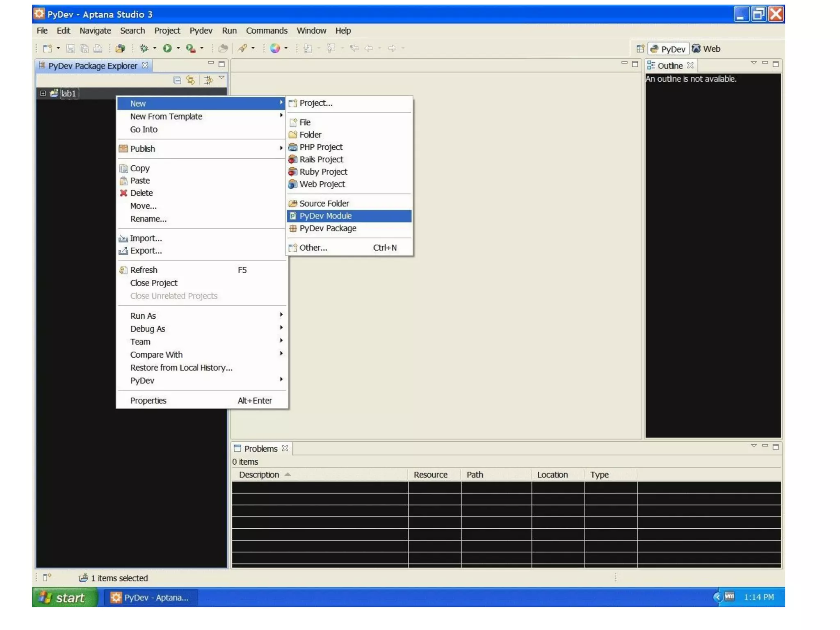This screenshot has width=840, height=630.
Task: Open the Run dropdown arrow
Action: click(178, 48)
